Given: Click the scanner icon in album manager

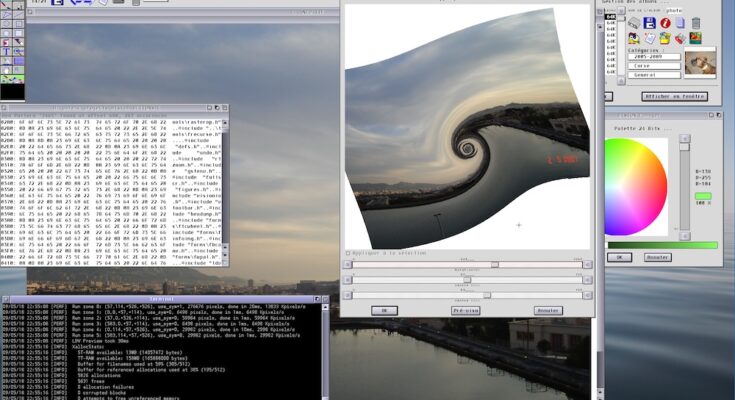Looking at the screenshot, I should pos(634,22).
